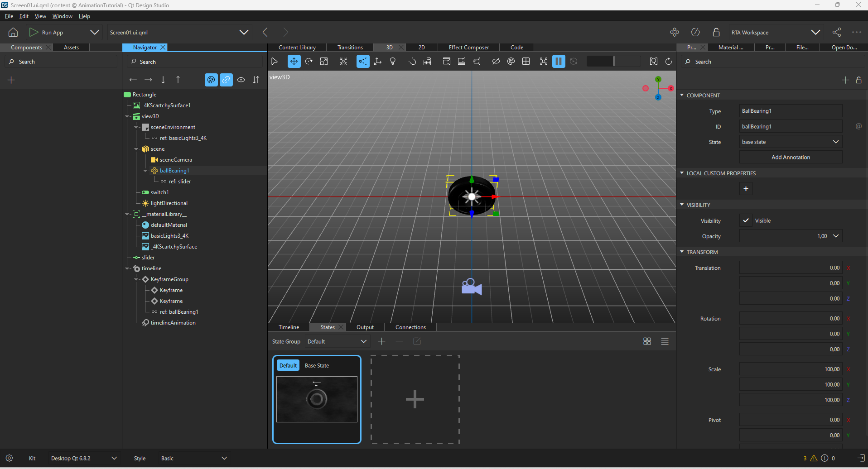Toggle the pause animation button in 3D toolbar
The width and height of the screenshot is (868, 469).
(559, 62)
